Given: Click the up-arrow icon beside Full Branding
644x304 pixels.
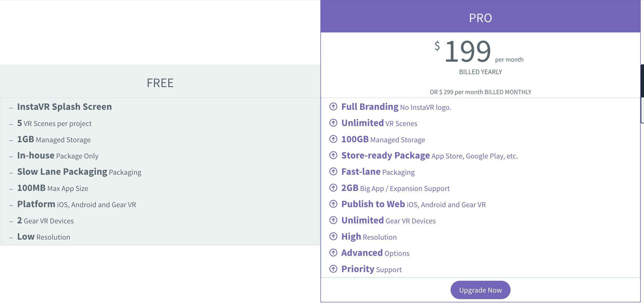Looking at the screenshot, I should click(x=333, y=107).
